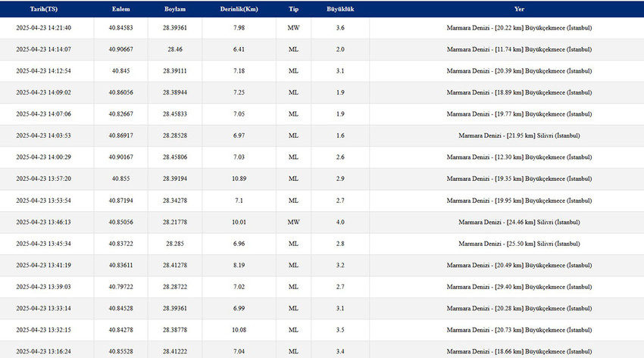Click longitude value 28.45806
This screenshot has height=358, width=644.
coord(175,157)
